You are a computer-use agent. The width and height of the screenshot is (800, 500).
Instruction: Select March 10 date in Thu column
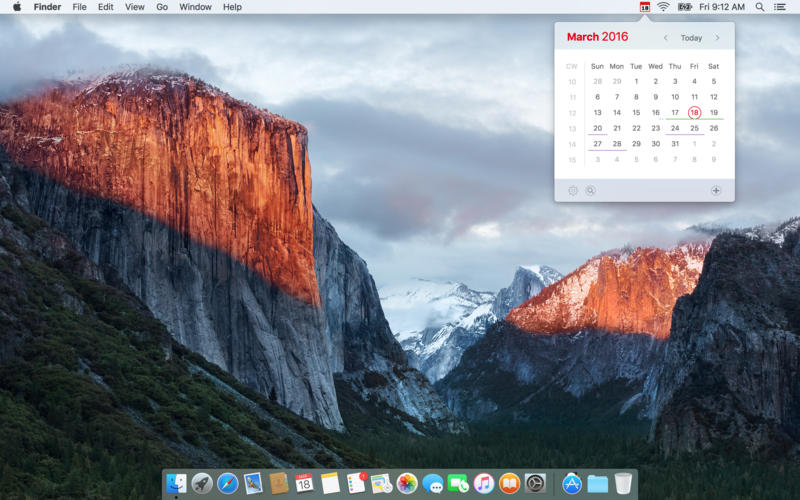[x=675, y=97]
